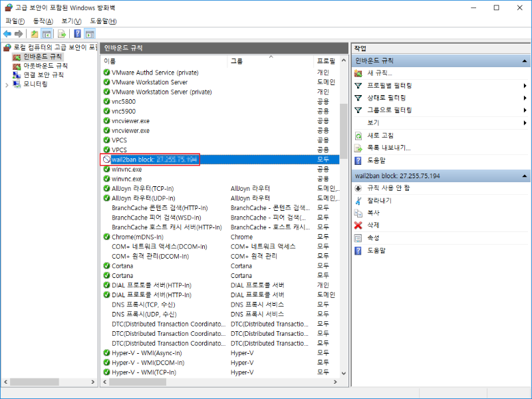Click the Up one level toolbar icon

[35, 34]
